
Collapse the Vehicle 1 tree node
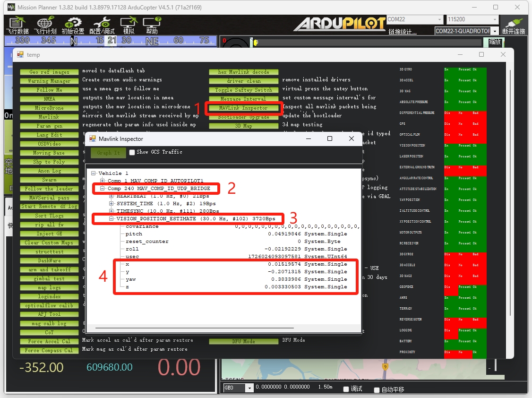coord(93,173)
